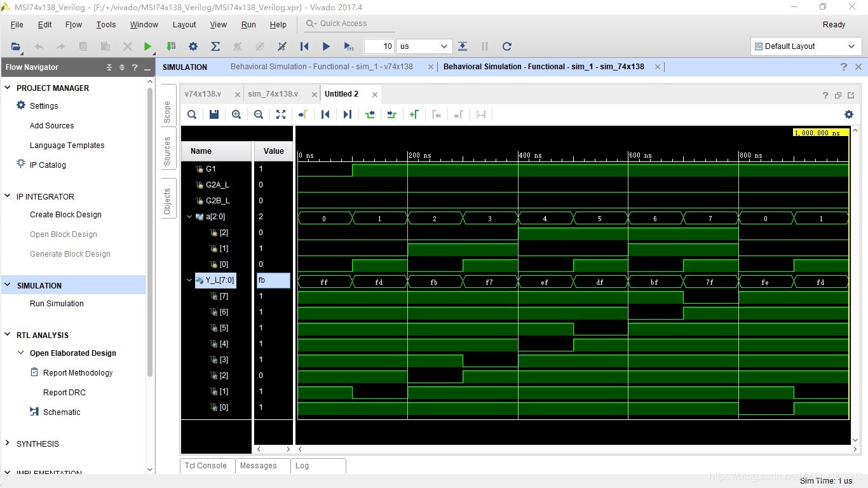This screenshot has width=868, height=488.
Task: Open settings gear in main toolbar
Action: [x=193, y=46]
